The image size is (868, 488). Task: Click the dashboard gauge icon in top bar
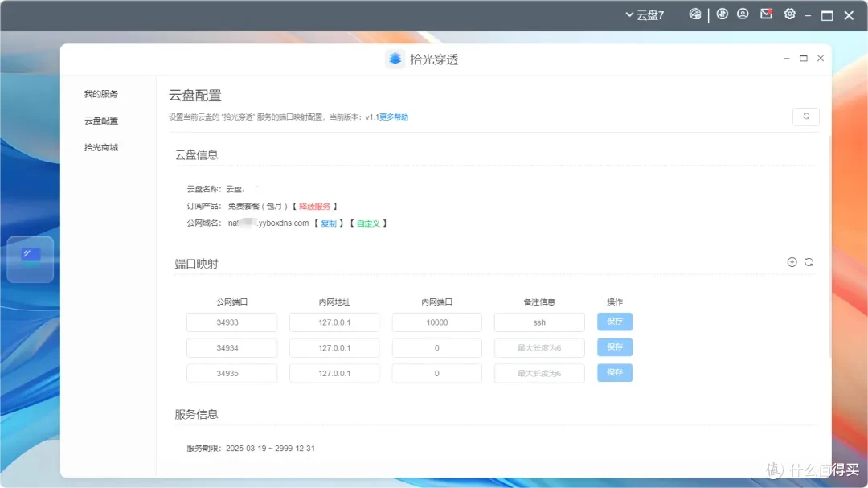tap(694, 14)
